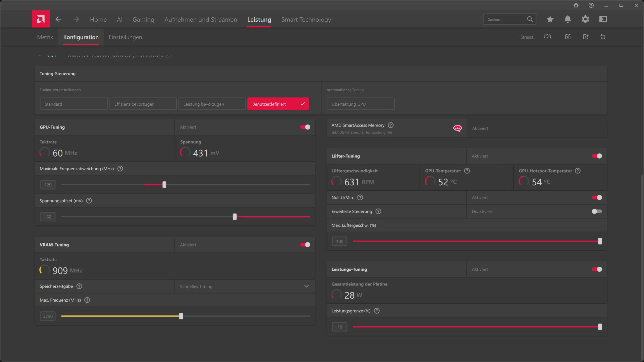Click the Spannungsoffset slider handle

pyautogui.click(x=235, y=217)
